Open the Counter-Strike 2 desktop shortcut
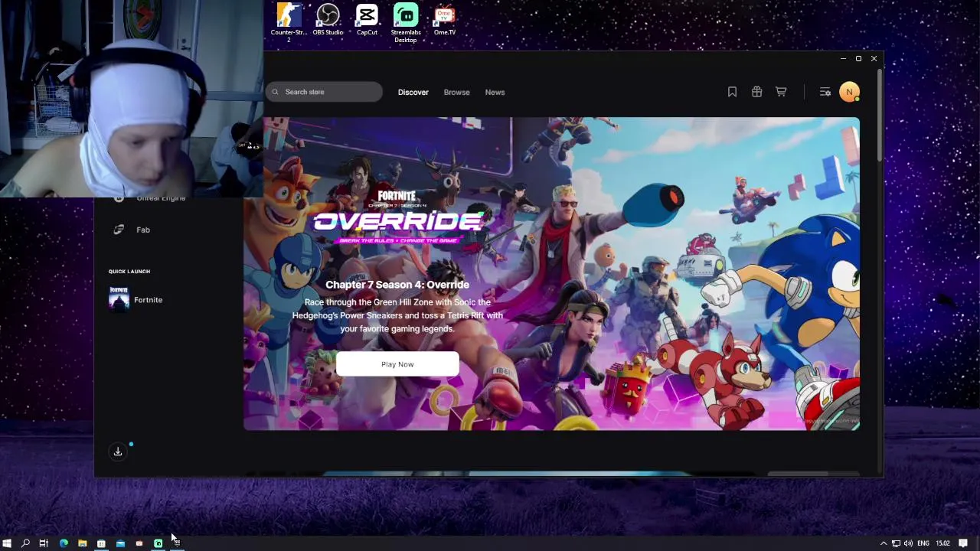The image size is (980, 551). [289, 23]
